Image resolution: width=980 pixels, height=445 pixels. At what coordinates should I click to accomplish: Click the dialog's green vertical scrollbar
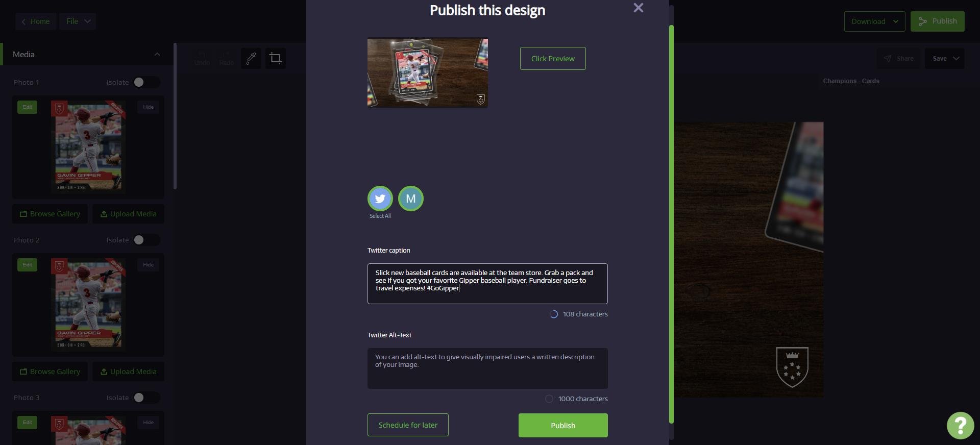pyautogui.click(x=671, y=225)
